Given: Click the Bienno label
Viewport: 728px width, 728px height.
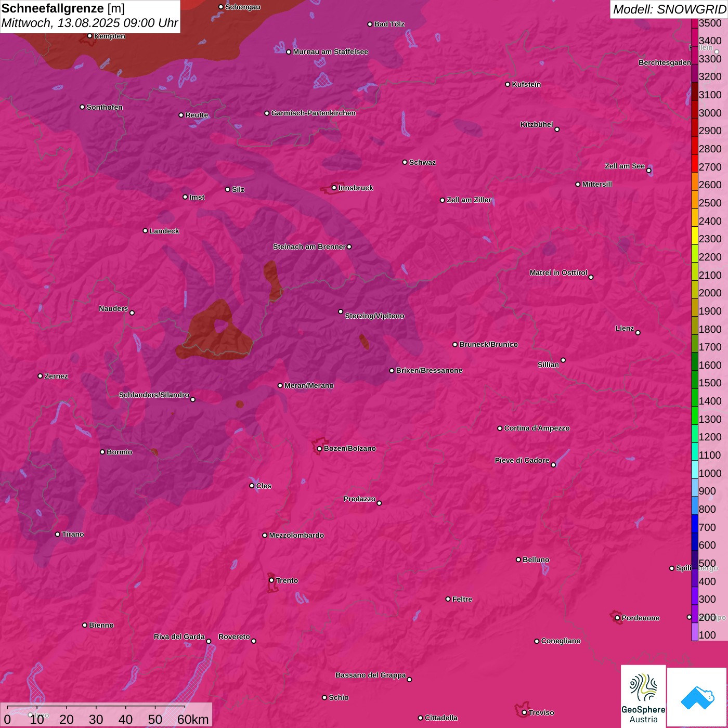Looking at the screenshot, I should click(101, 625).
